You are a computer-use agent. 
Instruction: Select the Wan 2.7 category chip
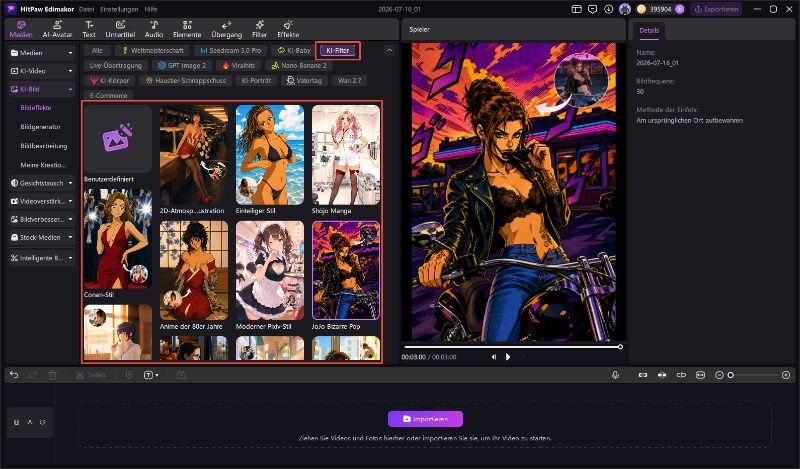tap(349, 80)
